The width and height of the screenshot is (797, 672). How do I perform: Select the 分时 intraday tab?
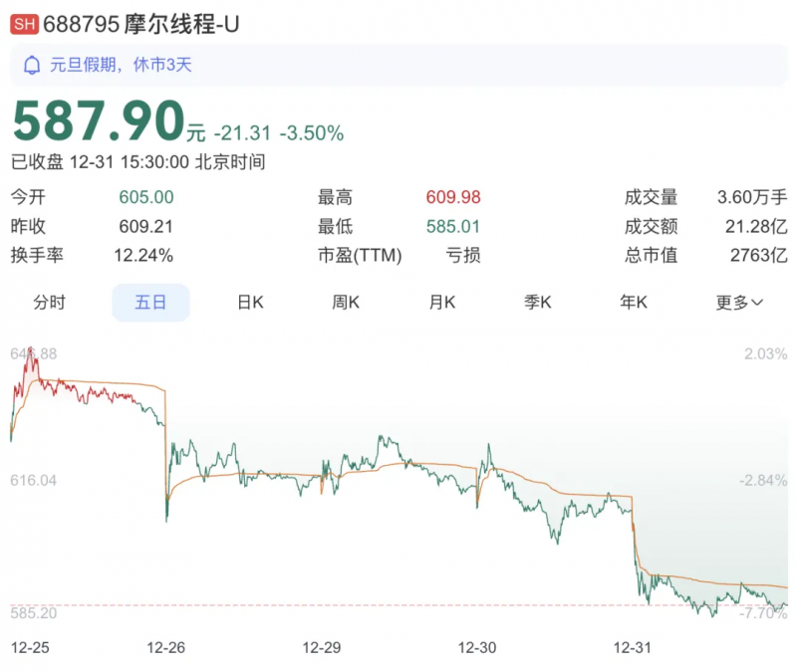click(52, 302)
